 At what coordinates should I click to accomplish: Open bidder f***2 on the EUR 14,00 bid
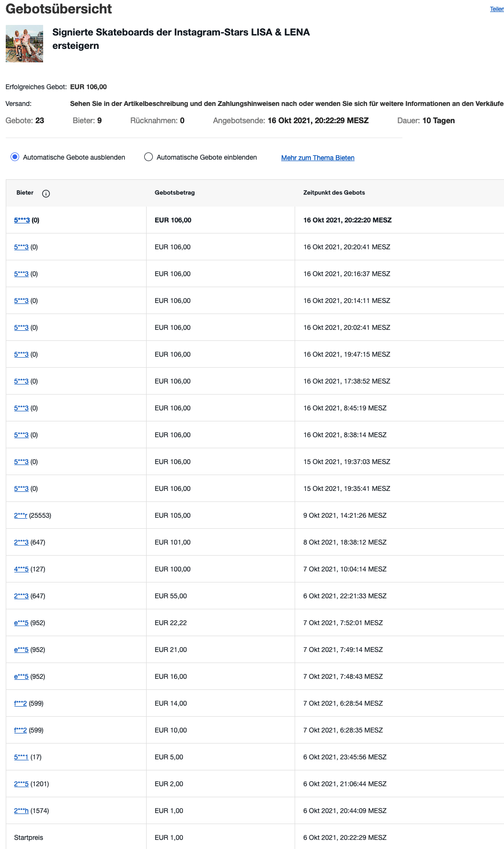click(21, 703)
